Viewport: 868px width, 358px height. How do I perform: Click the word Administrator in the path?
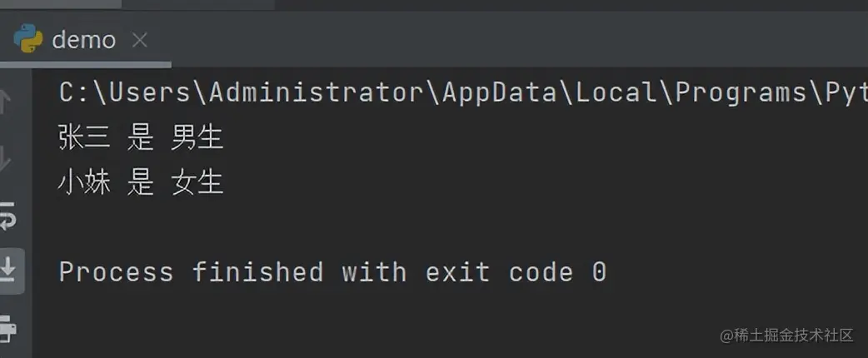(x=316, y=93)
